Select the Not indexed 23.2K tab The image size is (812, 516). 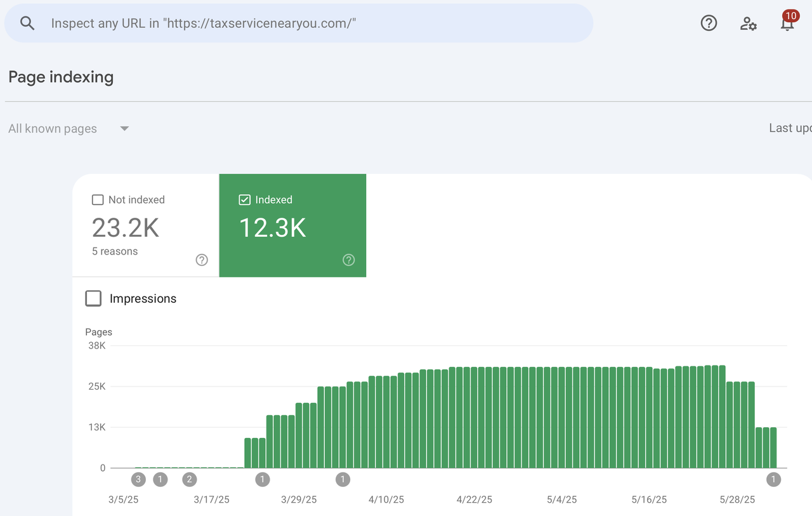point(146,225)
